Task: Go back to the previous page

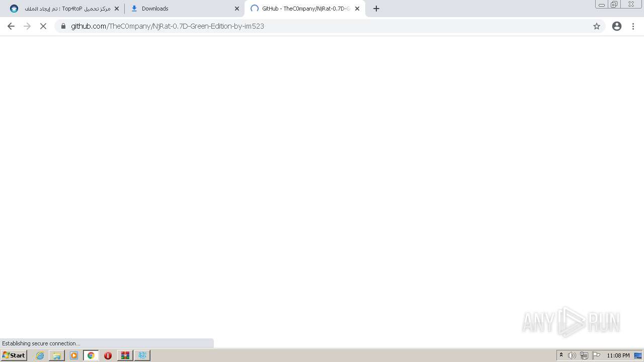Action: tap(11, 26)
